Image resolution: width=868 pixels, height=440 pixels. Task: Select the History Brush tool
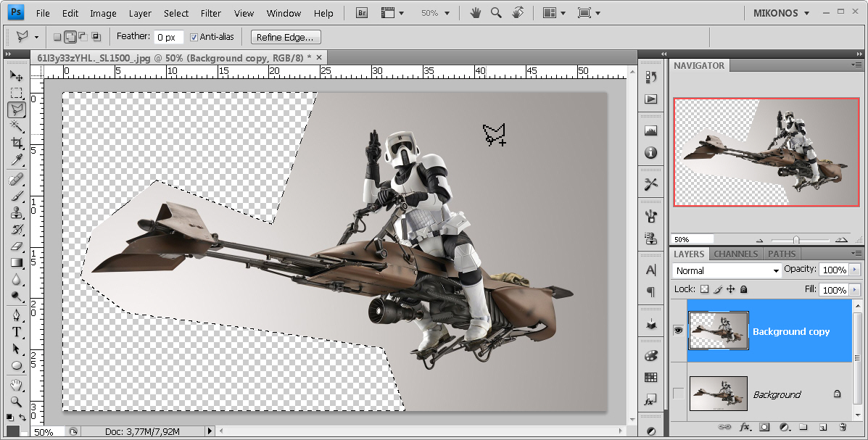coord(16,229)
